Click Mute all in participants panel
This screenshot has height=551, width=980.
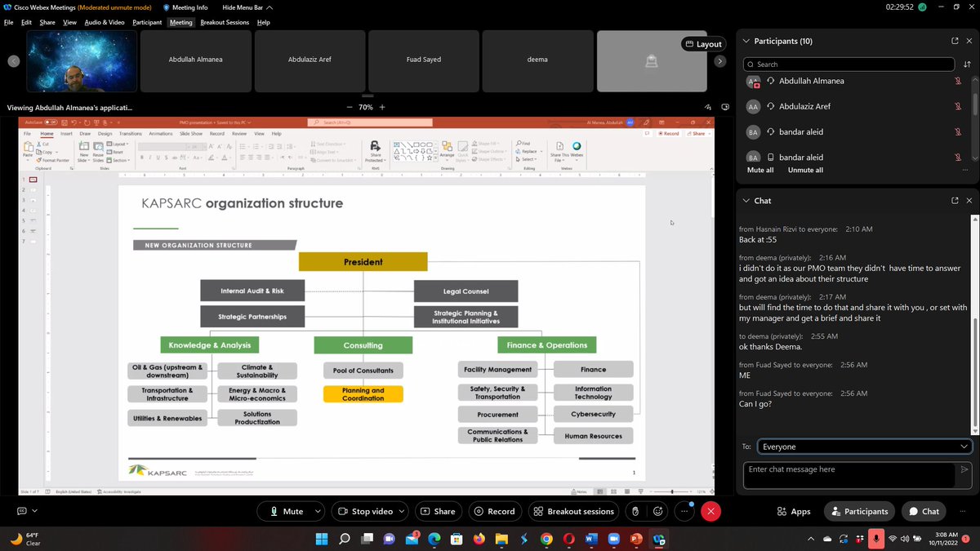(760, 170)
